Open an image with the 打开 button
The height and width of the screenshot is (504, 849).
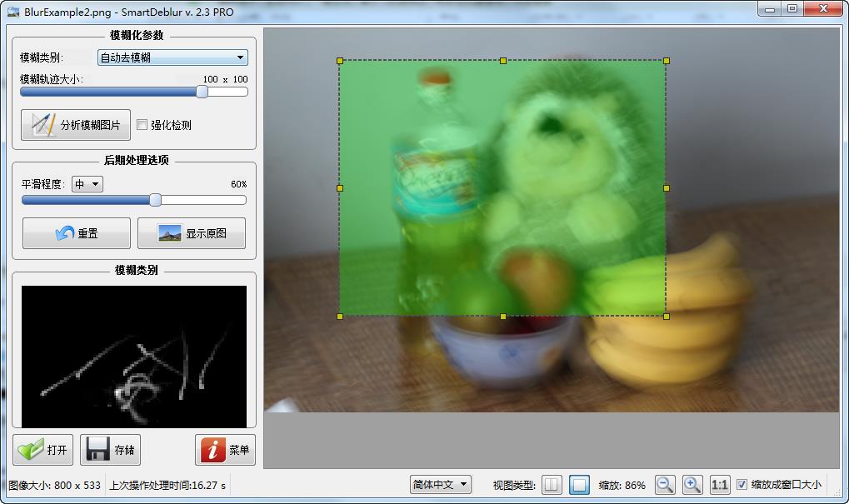tap(43, 450)
